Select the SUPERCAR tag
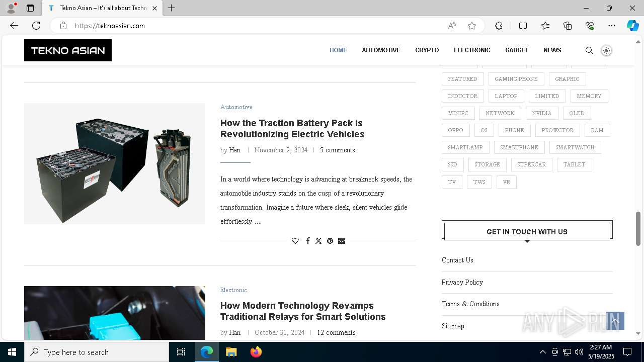 (531, 164)
